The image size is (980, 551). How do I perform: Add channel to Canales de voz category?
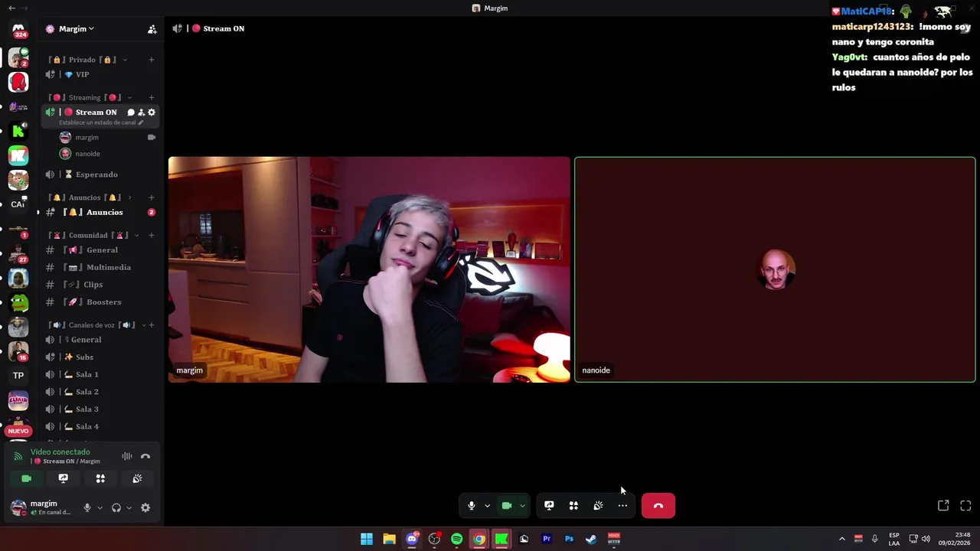pyautogui.click(x=151, y=325)
